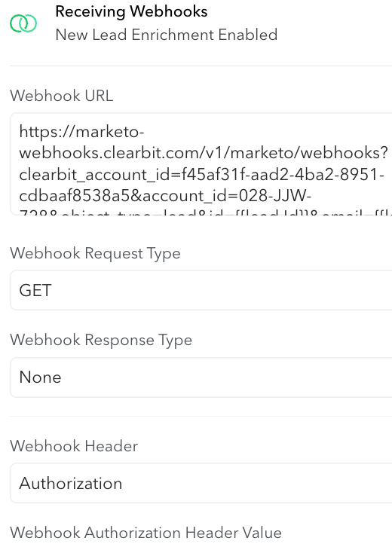
Task: Click the Webhook Response Type label
Action: [x=101, y=341]
